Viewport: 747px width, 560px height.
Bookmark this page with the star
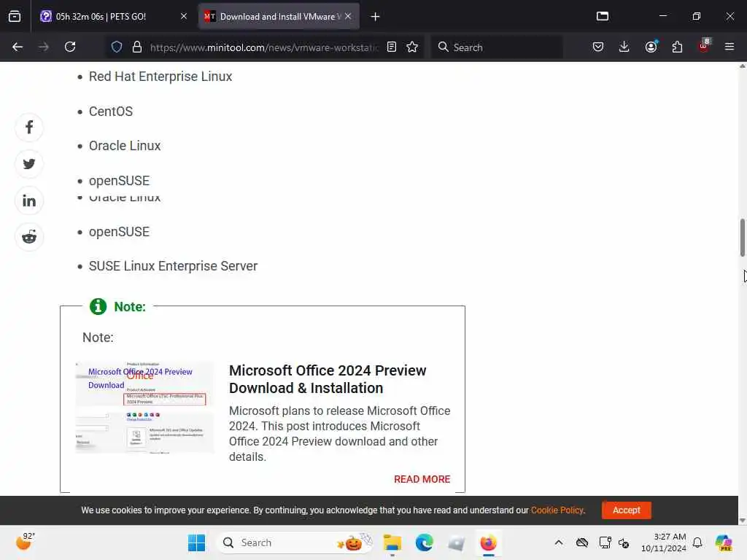[412, 47]
